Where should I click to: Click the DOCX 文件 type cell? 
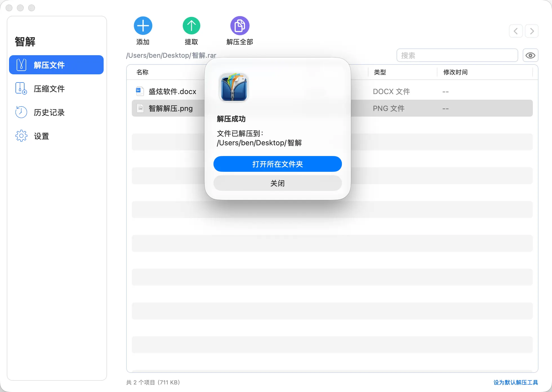pyautogui.click(x=391, y=92)
